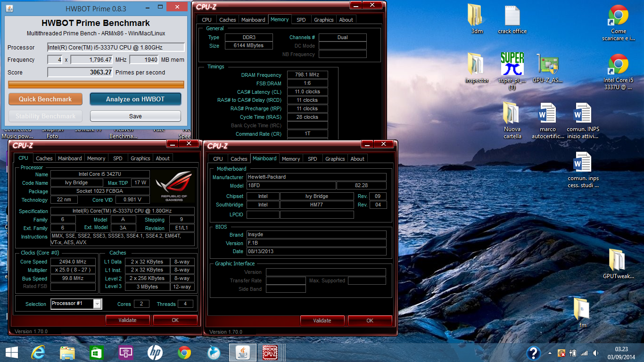Click the Score value field 3063.27
The width and height of the screenshot is (644, 362).
(x=80, y=72)
